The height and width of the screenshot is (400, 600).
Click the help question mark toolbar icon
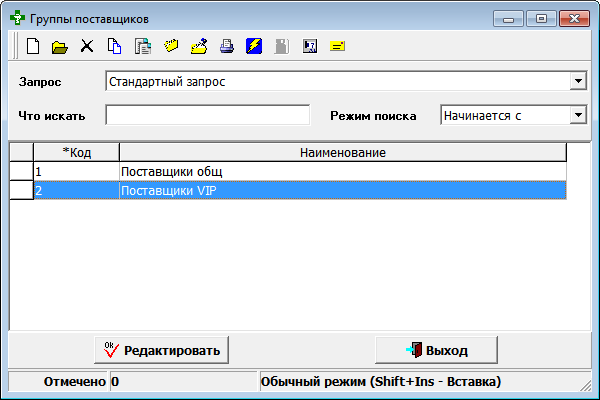(310, 46)
